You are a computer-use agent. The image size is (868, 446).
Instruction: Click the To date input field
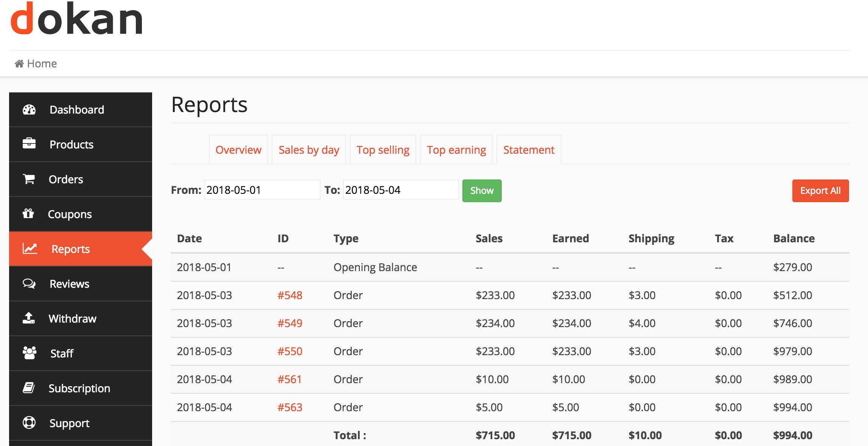(x=398, y=190)
